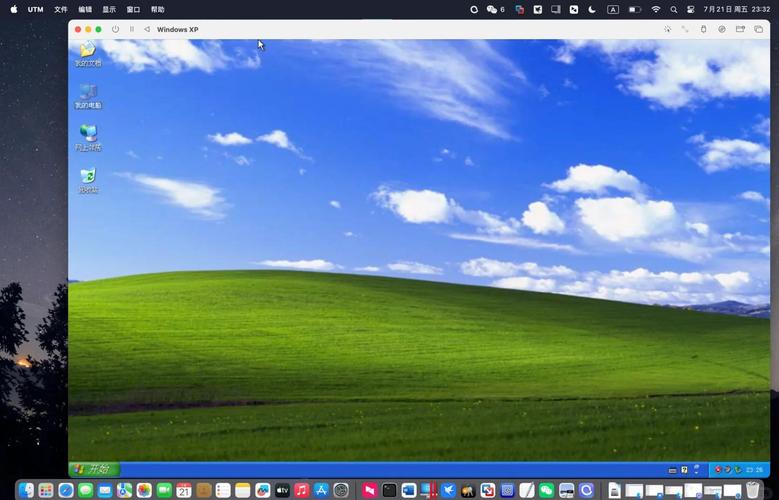Click the windows icon at right of UTM toolbar

[759, 29]
